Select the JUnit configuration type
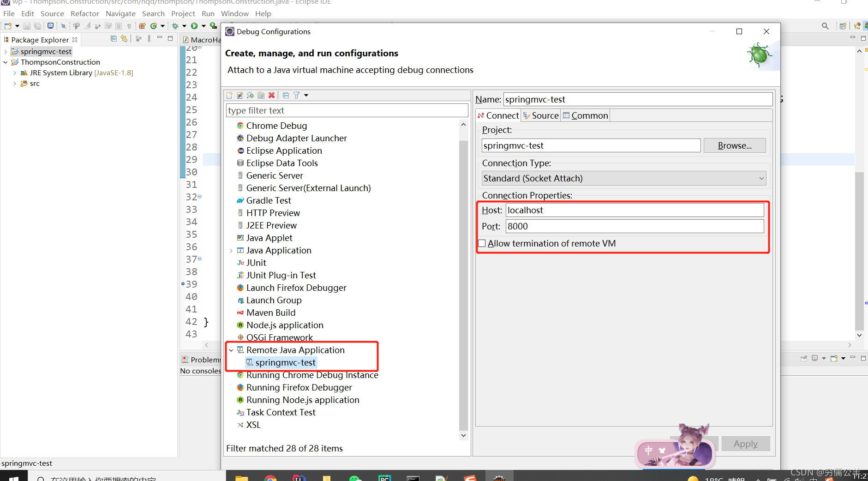This screenshot has height=481, width=868. click(256, 263)
